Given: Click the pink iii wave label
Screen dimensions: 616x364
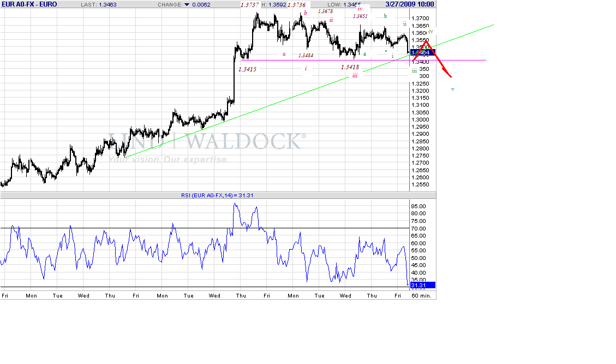Looking at the screenshot, I should point(355,75).
